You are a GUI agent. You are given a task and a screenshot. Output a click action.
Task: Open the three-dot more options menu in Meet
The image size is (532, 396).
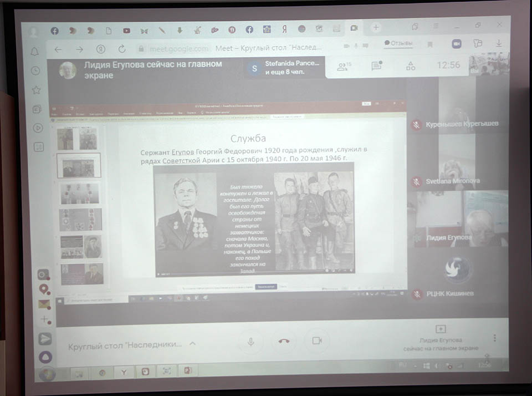[494, 338]
